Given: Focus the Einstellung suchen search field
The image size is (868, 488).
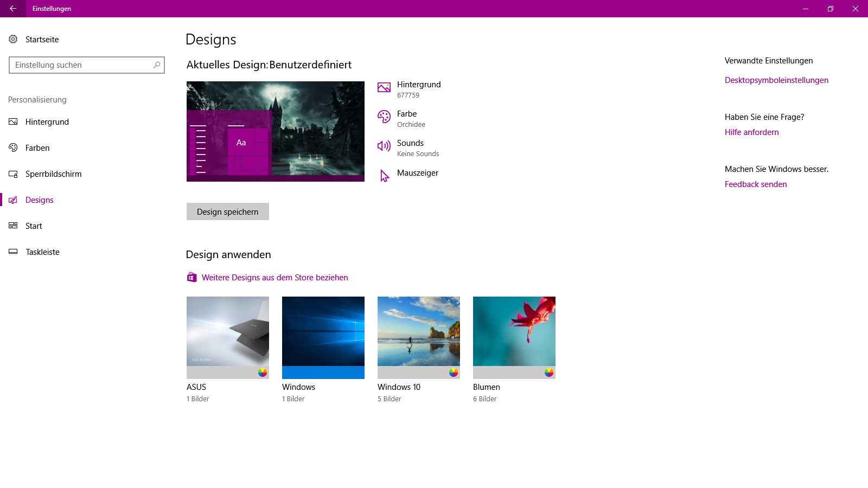Looking at the screenshot, I should (x=80, y=65).
